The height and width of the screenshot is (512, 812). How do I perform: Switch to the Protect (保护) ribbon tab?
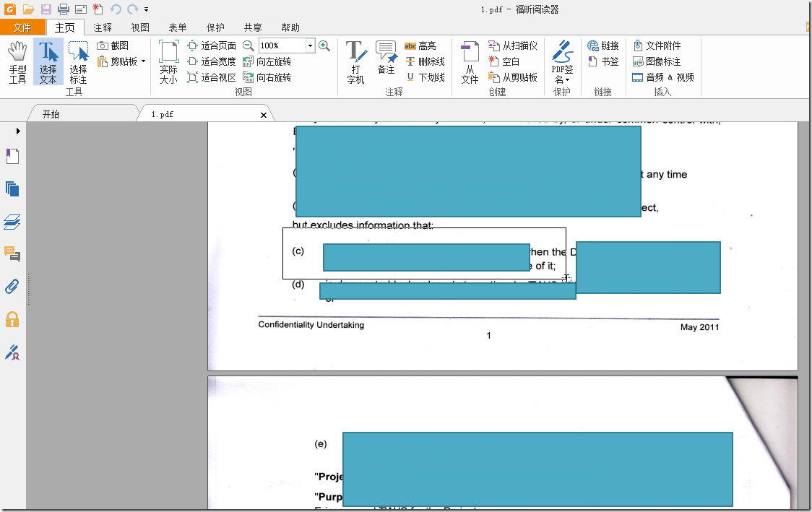[x=215, y=27]
